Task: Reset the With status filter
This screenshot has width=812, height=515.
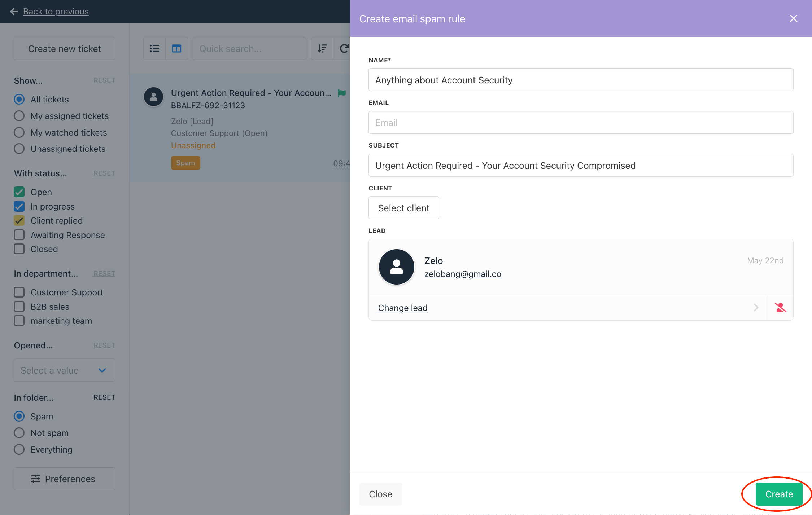Action: pos(104,173)
